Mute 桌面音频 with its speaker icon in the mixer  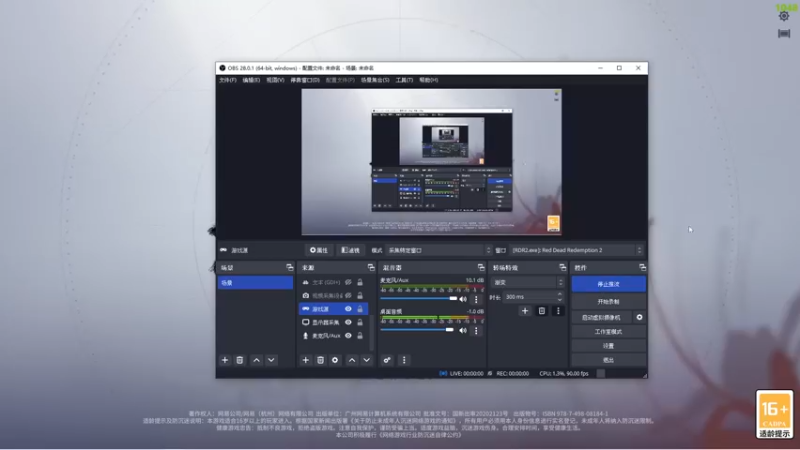463,331
